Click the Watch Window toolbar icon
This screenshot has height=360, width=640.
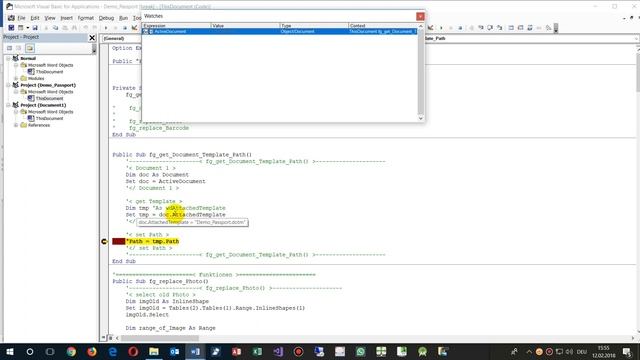click(x=530, y=28)
